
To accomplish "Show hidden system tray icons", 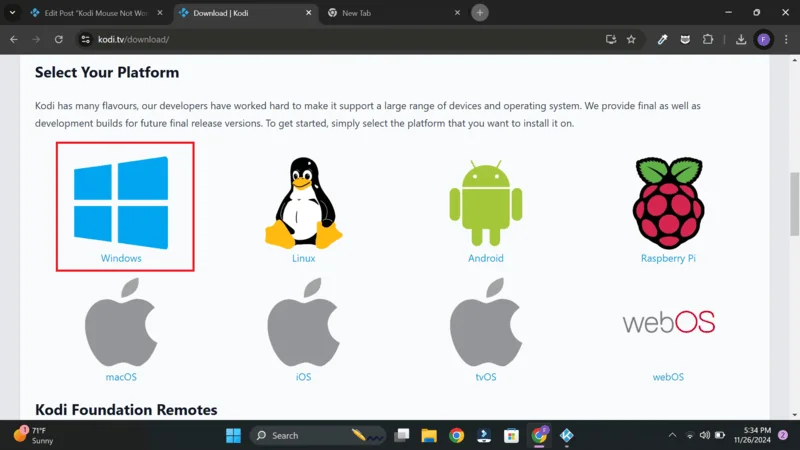I will pyautogui.click(x=672, y=435).
